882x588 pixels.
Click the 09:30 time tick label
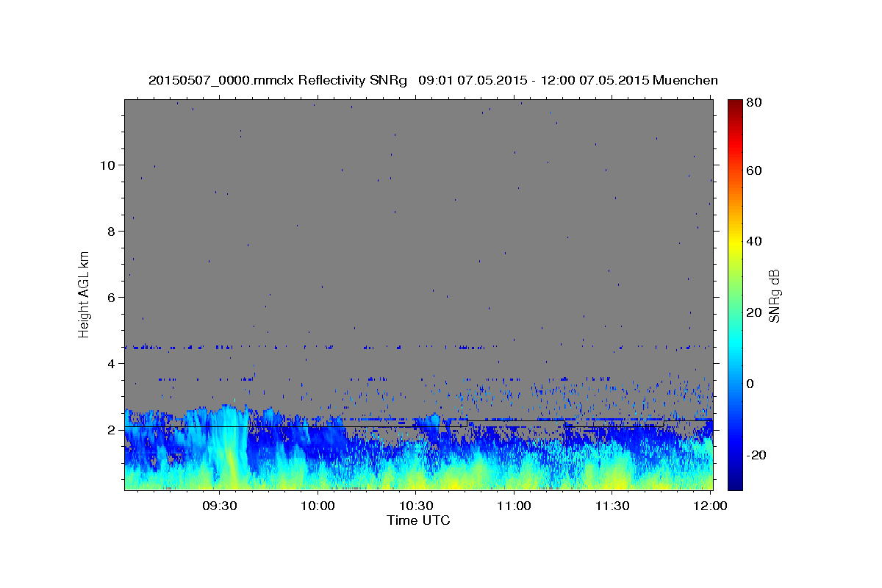(219, 506)
